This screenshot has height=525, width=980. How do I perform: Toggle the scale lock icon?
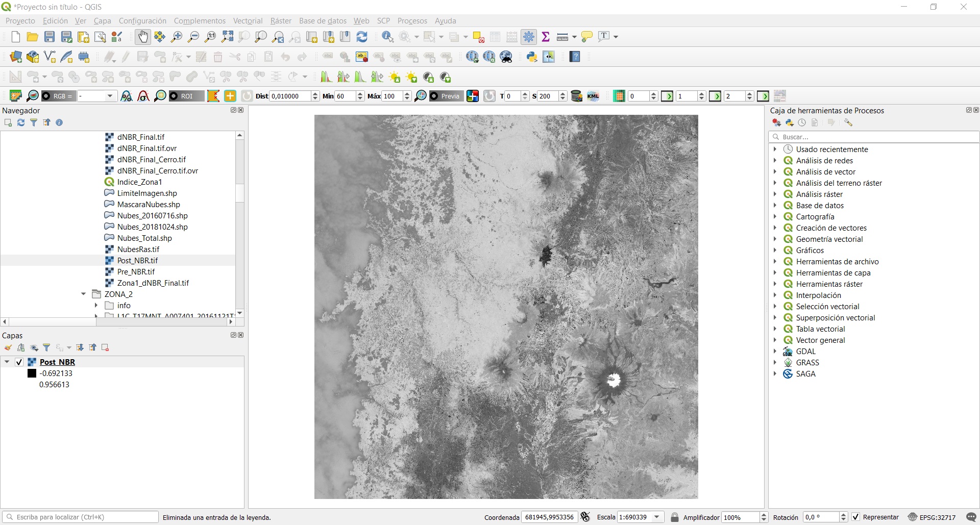[x=675, y=517]
